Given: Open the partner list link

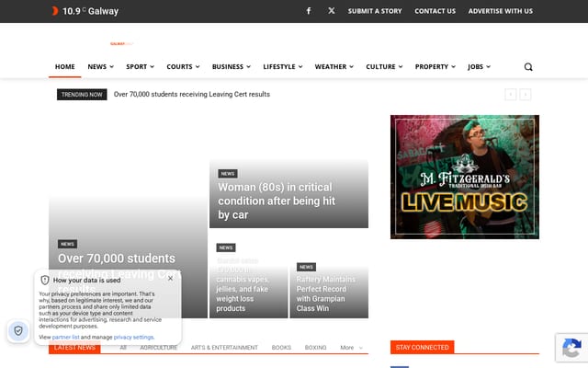Looking at the screenshot, I should click(65, 338).
